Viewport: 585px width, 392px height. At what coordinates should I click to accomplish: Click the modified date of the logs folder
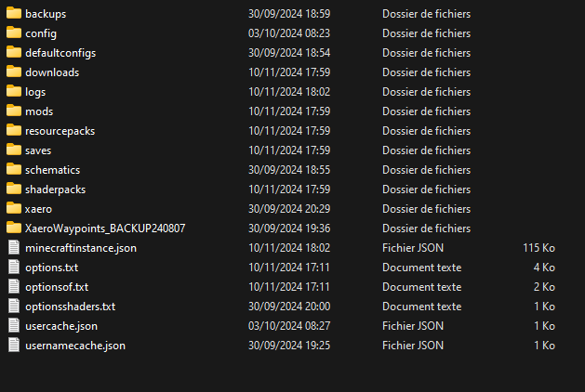click(289, 92)
